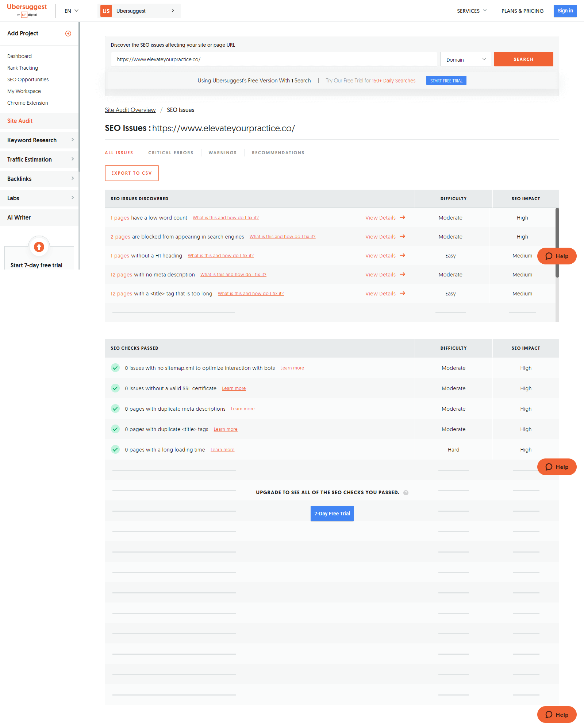The image size is (584, 728).
Task: Open AI Writer in sidebar
Action: (x=39, y=217)
